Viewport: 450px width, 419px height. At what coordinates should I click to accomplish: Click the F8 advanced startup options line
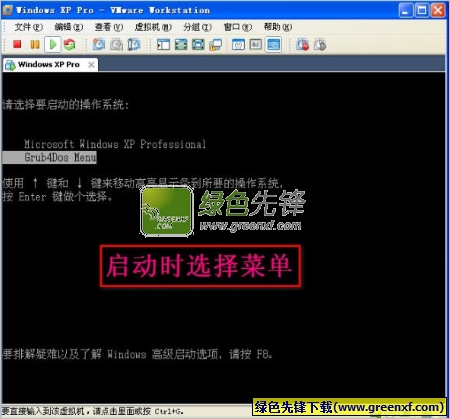(138, 354)
